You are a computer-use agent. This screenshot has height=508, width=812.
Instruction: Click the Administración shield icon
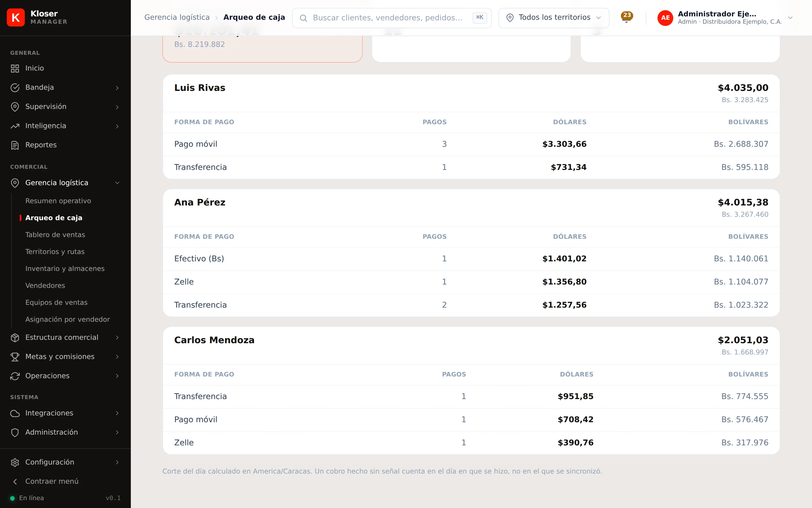[x=15, y=432]
